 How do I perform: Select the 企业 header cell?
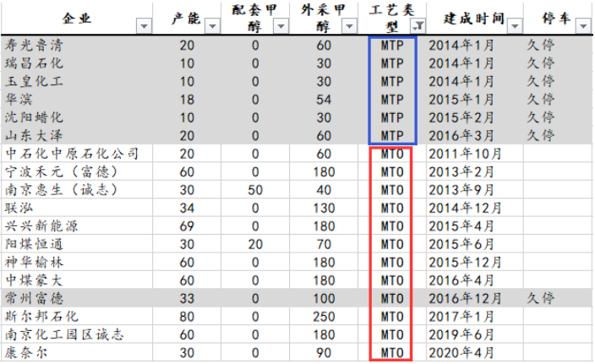[77, 19]
